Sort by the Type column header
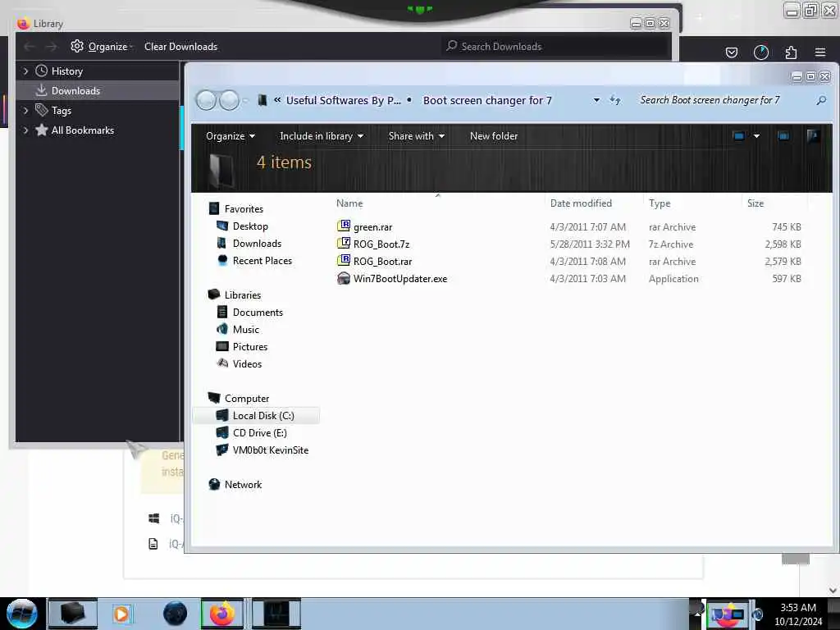Image resolution: width=840 pixels, height=630 pixels. (660, 203)
